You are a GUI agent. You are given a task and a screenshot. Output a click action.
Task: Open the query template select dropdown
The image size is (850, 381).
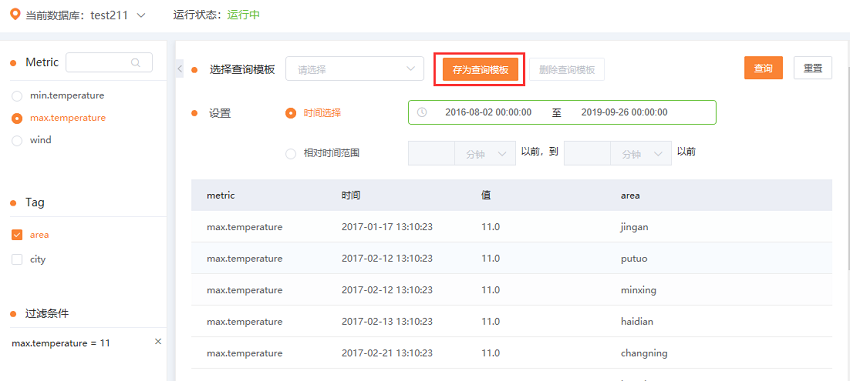tap(355, 69)
